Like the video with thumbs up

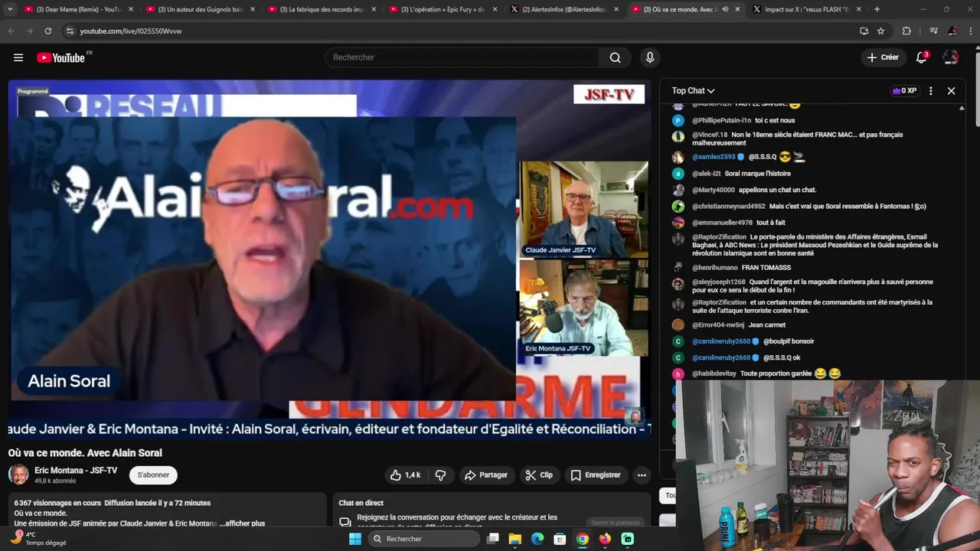[405, 475]
